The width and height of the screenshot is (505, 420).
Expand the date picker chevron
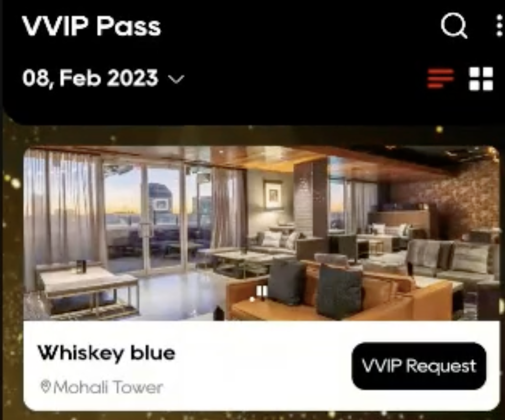[x=176, y=79]
